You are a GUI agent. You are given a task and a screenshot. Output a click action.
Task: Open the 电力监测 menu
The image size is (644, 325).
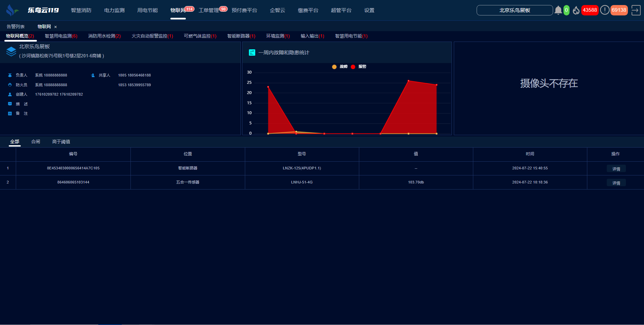click(114, 10)
